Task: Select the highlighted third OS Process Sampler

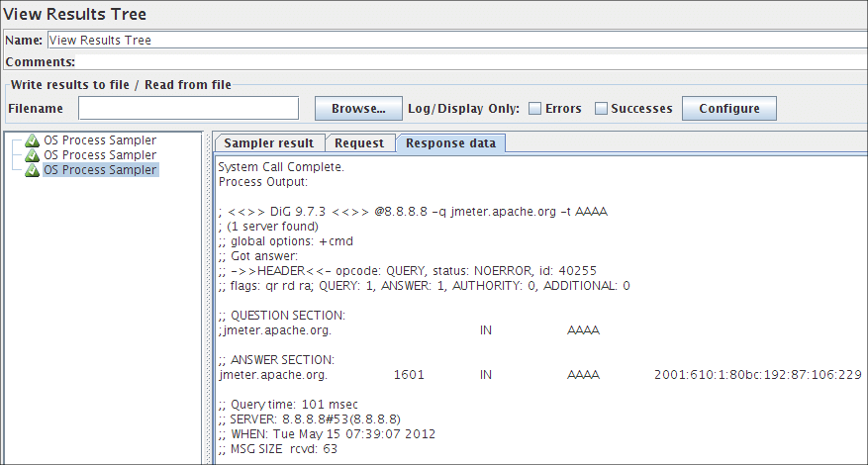Action: pyautogui.click(x=99, y=170)
